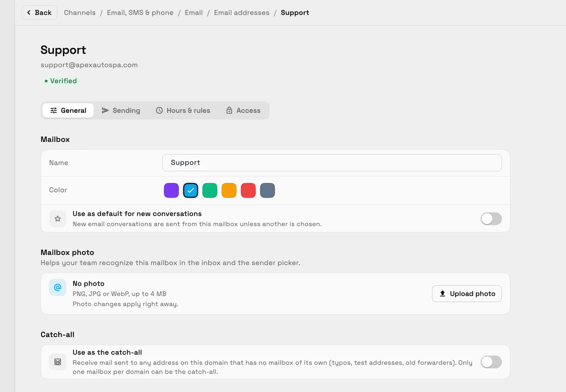Image resolution: width=566 pixels, height=392 pixels.
Task: Switch to the General tab
Action: pos(68,110)
